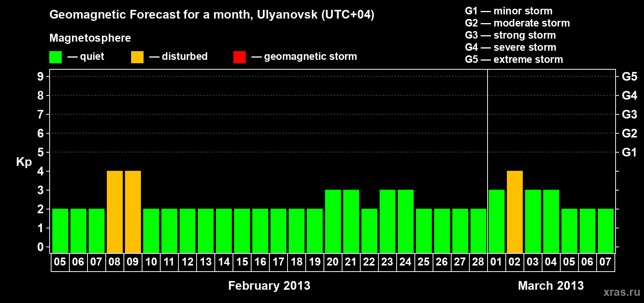Click the 'geomagnetic storm' legend label

coord(311,57)
